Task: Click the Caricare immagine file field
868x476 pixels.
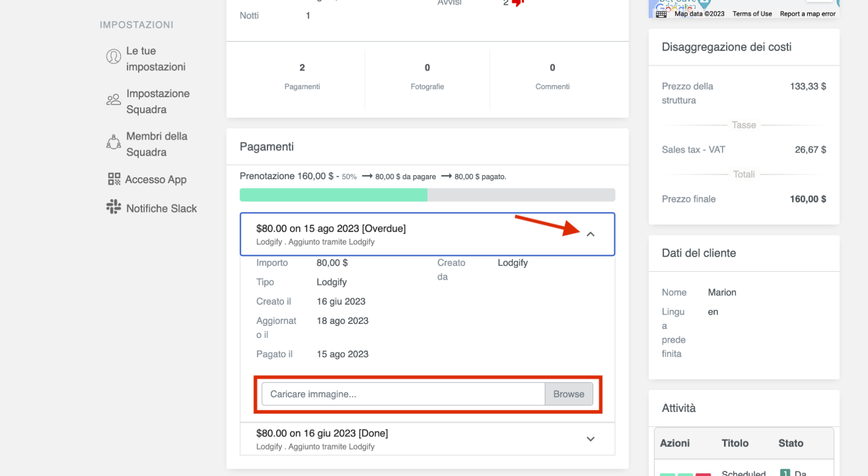Action: coord(403,394)
